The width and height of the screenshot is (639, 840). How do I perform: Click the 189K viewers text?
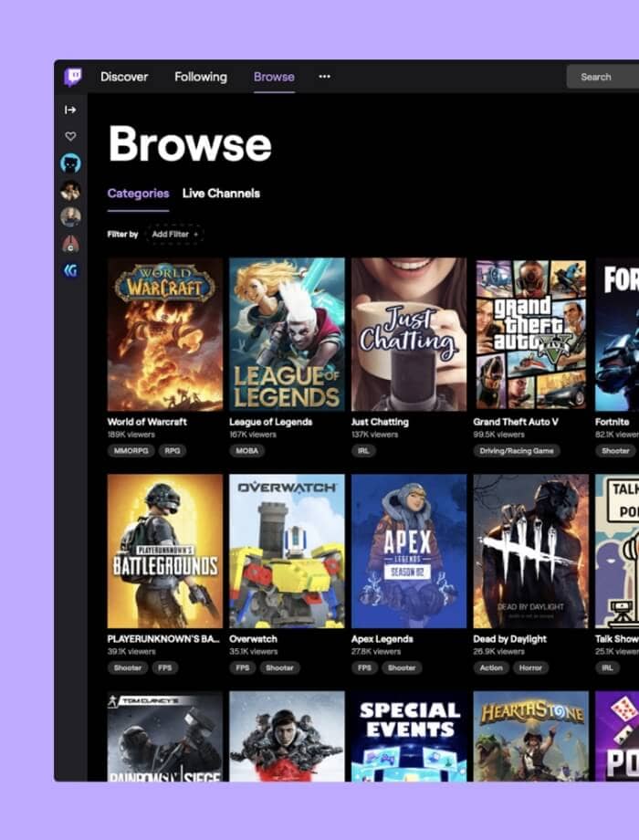click(x=131, y=435)
